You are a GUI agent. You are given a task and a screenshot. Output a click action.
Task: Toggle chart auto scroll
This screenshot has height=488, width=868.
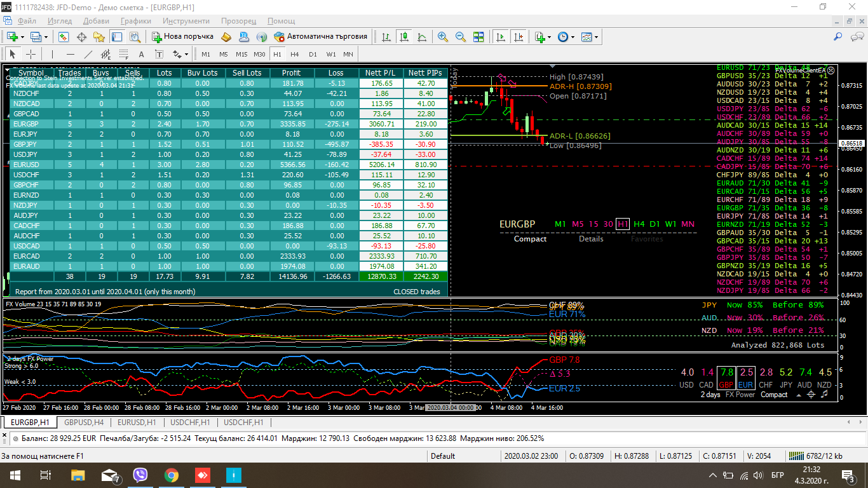pyautogui.click(x=501, y=37)
